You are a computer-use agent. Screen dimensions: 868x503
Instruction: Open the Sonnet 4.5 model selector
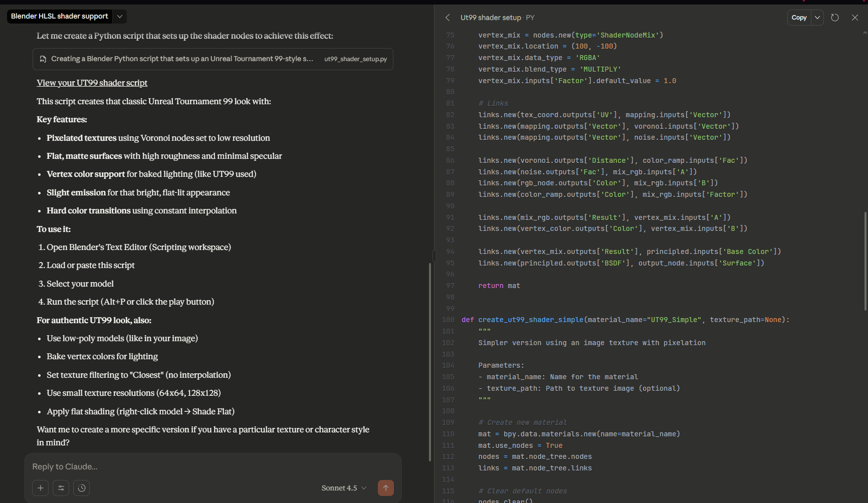pos(344,488)
